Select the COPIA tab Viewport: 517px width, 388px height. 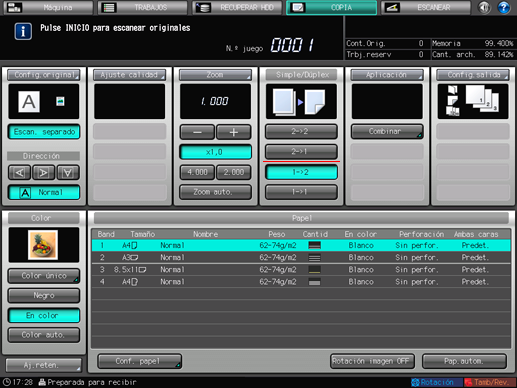tap(331, 7)
